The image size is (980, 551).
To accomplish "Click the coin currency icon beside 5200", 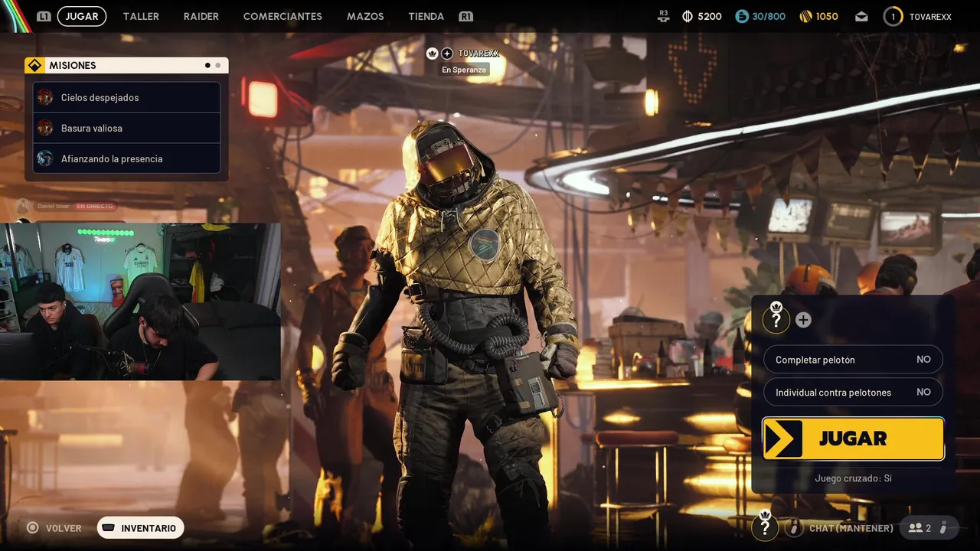I will [x=688, y=16].
